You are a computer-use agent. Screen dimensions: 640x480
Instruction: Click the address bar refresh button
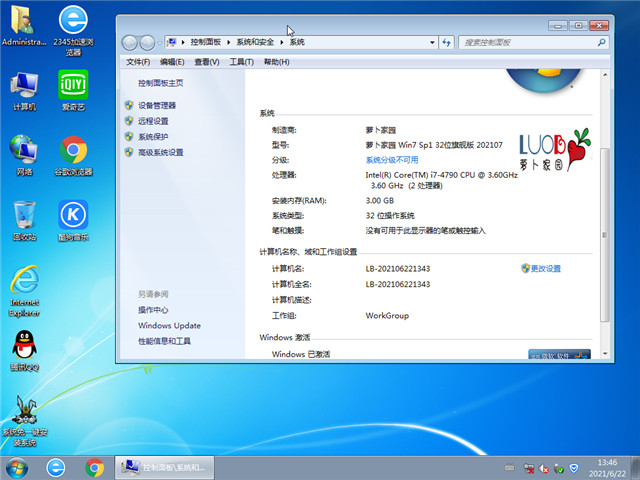click(447, 42)
